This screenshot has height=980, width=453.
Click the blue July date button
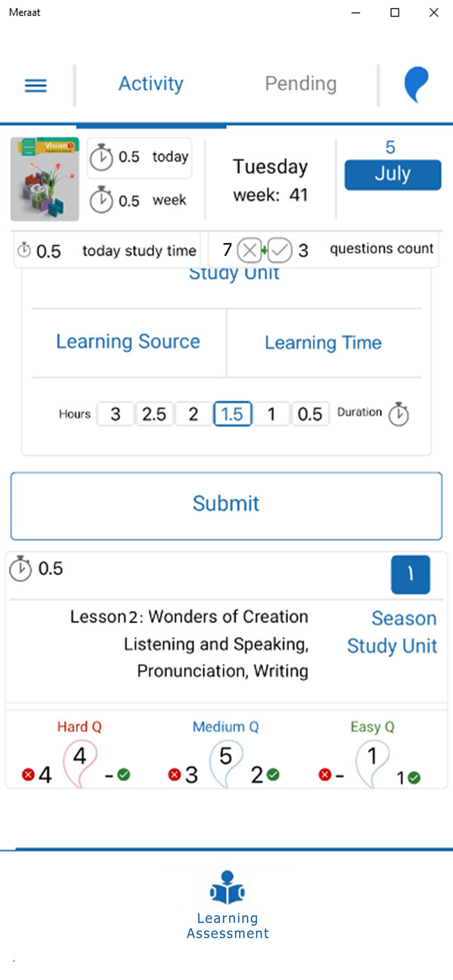(x=393, y=175)
